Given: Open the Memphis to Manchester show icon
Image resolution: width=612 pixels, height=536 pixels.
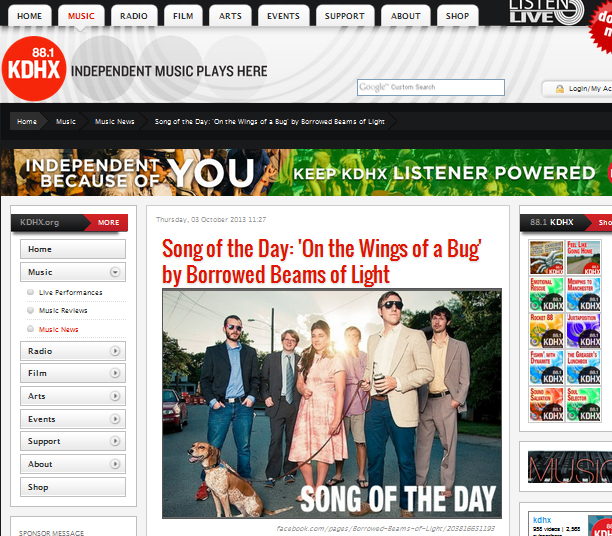Looking at the screenshot, I should pyautogui.click(x=584, y=294).
